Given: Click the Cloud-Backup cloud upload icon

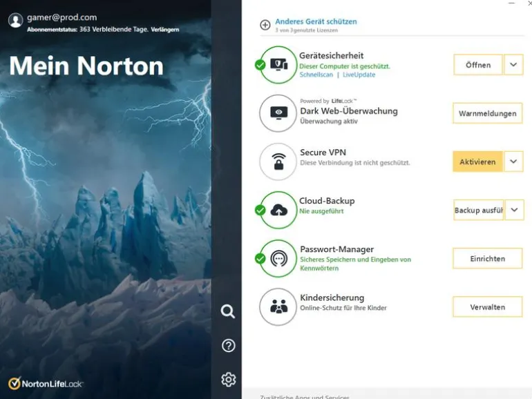Looking at the screenshot, I should pos(279,210).
